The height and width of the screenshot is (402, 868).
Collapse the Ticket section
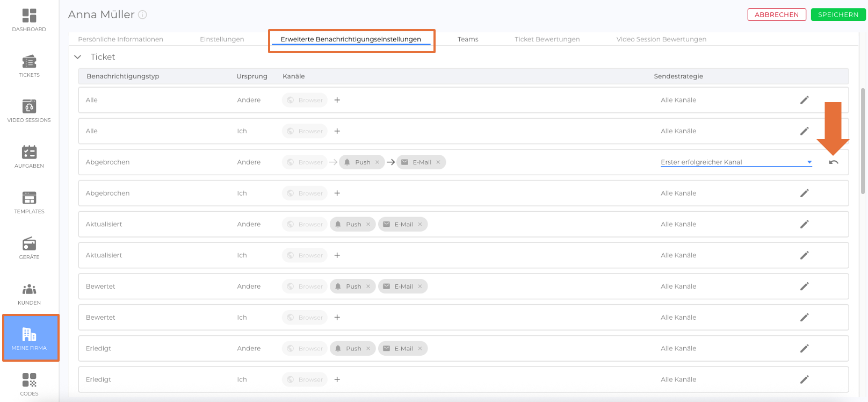pyautogui.click(x=78, y=57)
